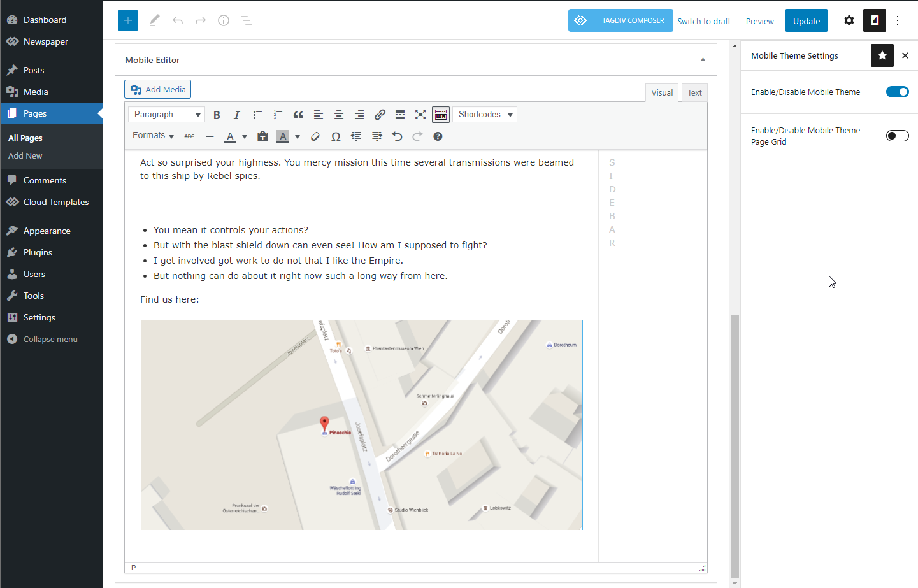Open the background color dropdown arrow
Viewport: 918px width, 588px height.
click(x=298, y=136)
